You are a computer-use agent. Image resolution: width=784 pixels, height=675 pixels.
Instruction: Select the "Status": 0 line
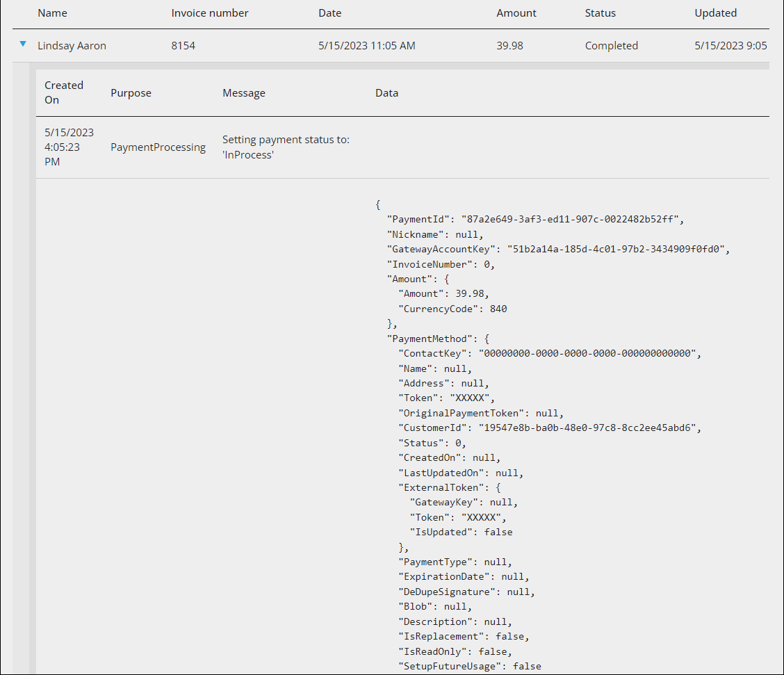point(432,443)
